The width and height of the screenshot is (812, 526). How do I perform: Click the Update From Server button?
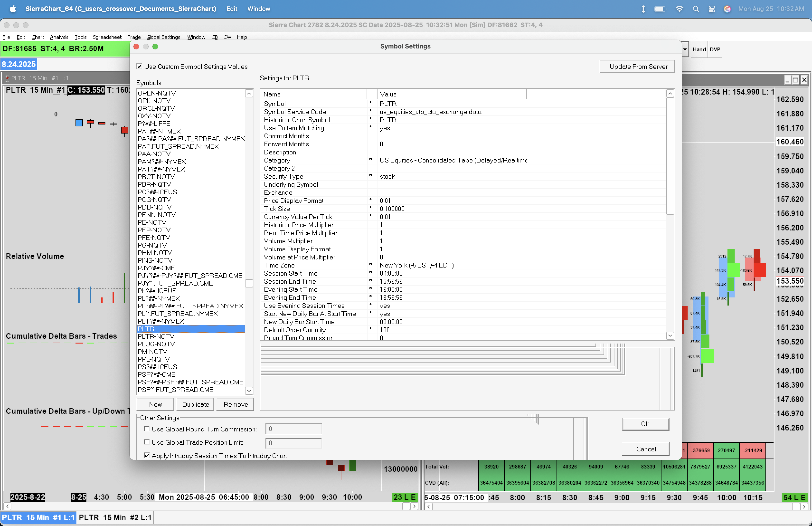point(637,67)
